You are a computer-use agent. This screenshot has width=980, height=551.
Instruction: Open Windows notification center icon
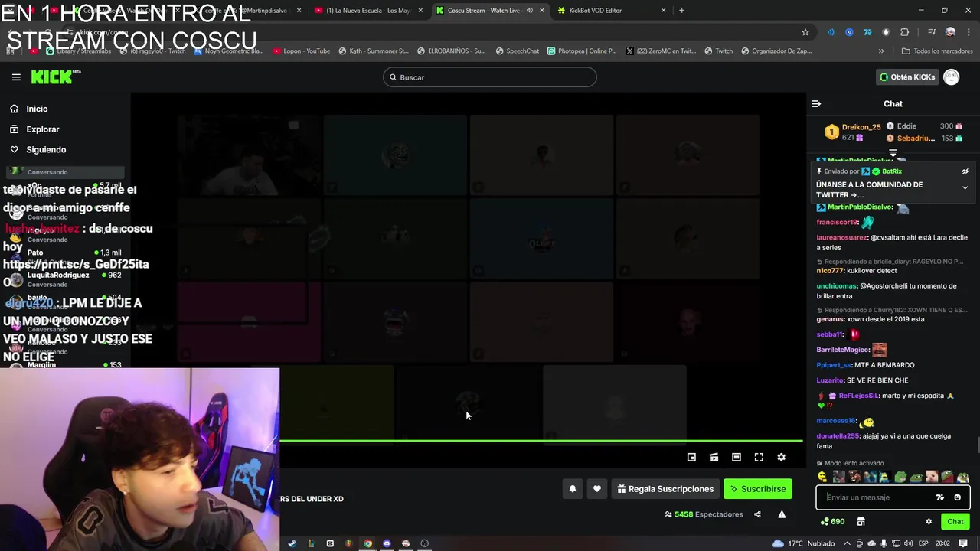[963, 543]
